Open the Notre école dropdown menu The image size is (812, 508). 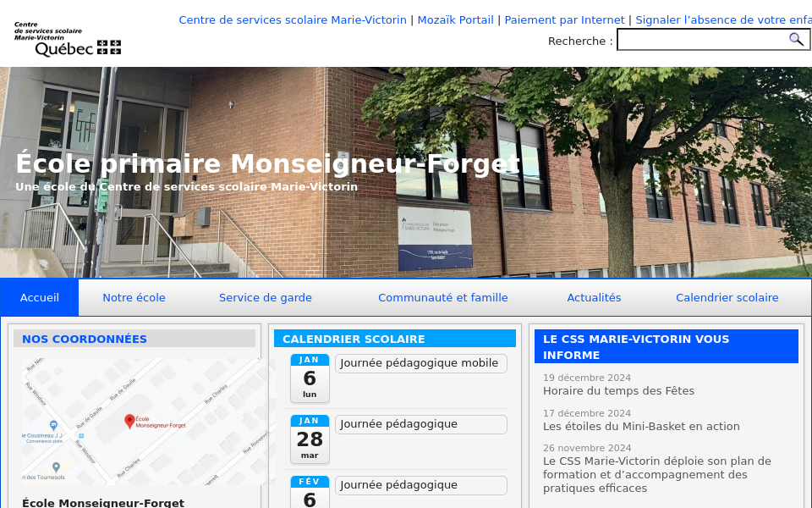tap(135, 297)
